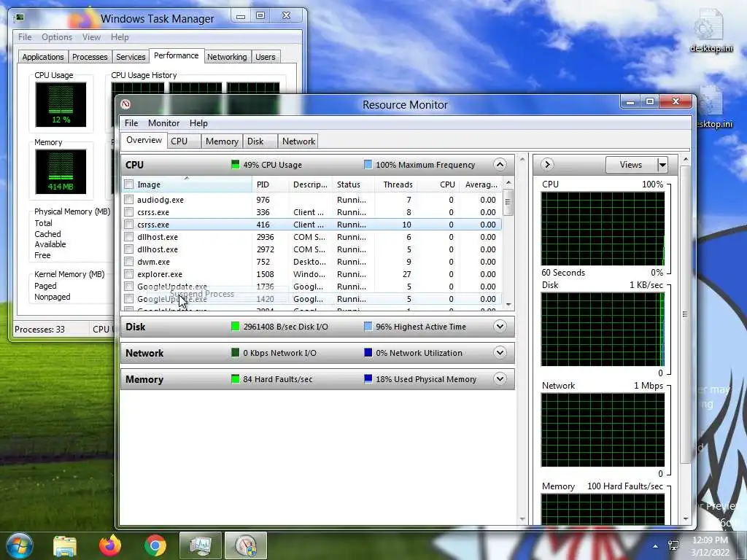
Task: Click graphs pane scrollbar down arrow
Action: point(686,518)
